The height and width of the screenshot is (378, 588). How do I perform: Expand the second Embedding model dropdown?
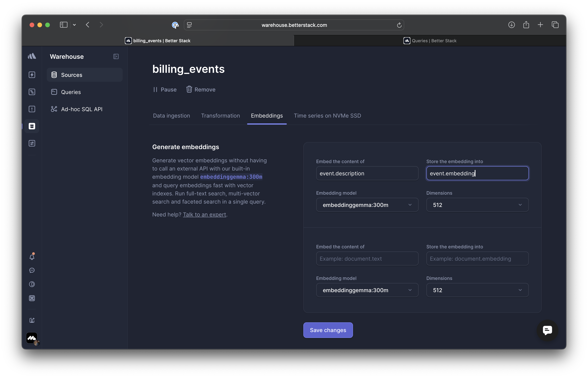367,290
